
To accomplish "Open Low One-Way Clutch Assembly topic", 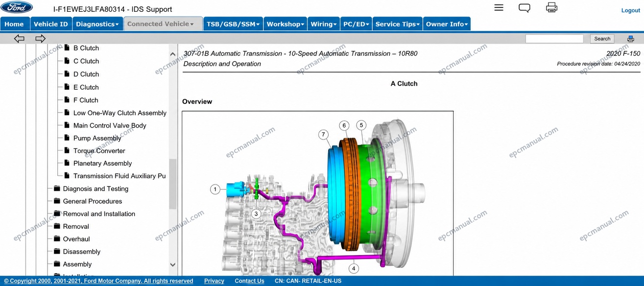I will (x=120, y=113).
